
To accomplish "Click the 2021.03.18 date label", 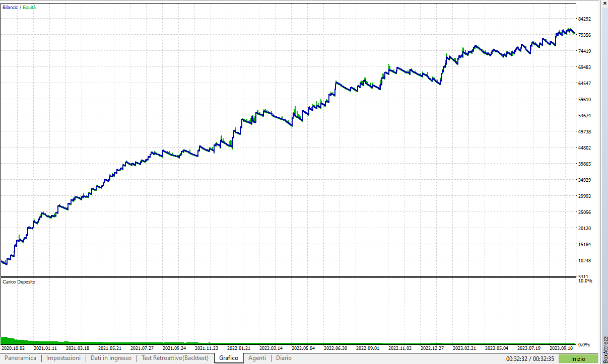I will click(x=78, y=348).
